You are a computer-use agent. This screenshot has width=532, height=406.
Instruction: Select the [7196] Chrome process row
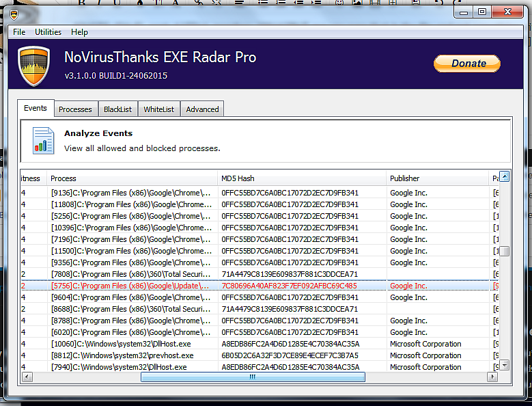tap(260, 239)
